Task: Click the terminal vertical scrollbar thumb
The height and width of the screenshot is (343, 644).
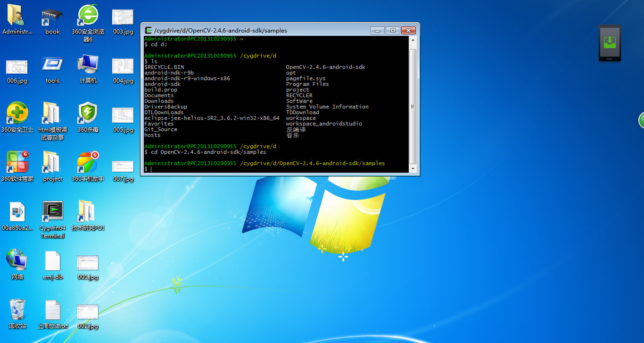Action: click(413, 106)
